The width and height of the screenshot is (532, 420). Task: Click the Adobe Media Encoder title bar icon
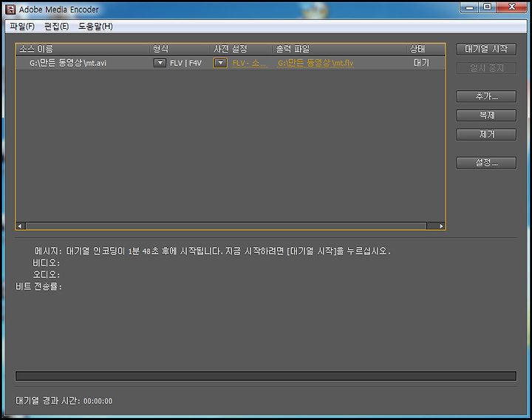(x=10, y=10)
